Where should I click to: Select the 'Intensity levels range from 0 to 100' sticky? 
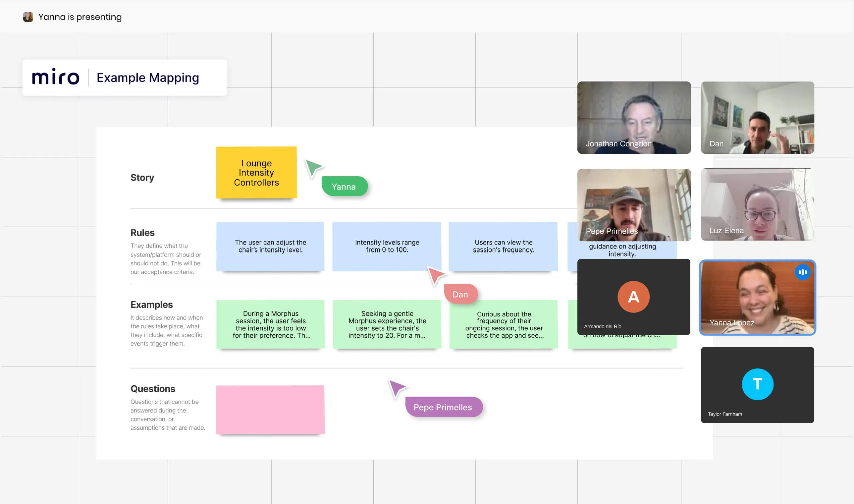[x=387, y=246]
